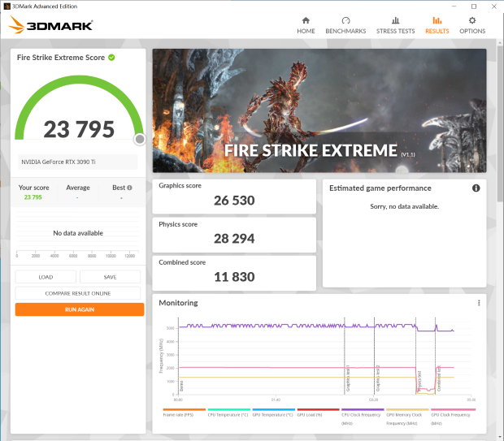504x441 pixels.
Task: Click the LOAD button
Action: pyautogui.click(x=46, y=277)
